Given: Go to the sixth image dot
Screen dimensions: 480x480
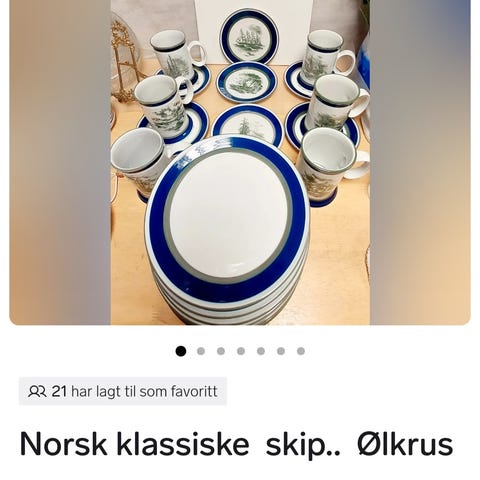Looking at the screenshot, I should tap(281, 351).
